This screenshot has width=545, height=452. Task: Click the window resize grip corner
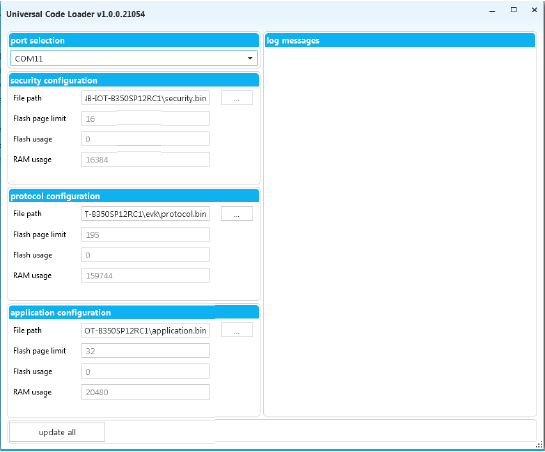[539, 445]
